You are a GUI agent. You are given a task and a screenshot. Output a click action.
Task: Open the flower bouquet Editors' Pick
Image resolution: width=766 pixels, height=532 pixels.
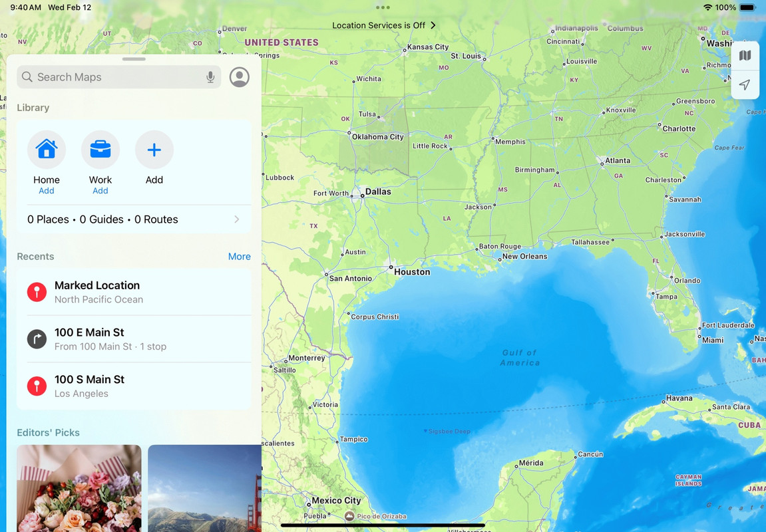click(x=79, y=488)
